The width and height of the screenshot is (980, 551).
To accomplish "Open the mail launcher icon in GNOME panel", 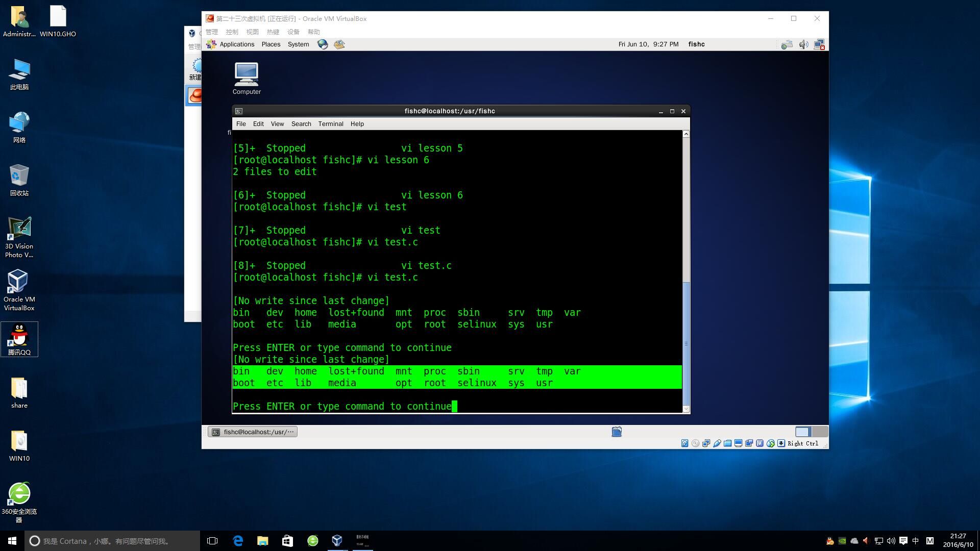I will coord(339,44).
